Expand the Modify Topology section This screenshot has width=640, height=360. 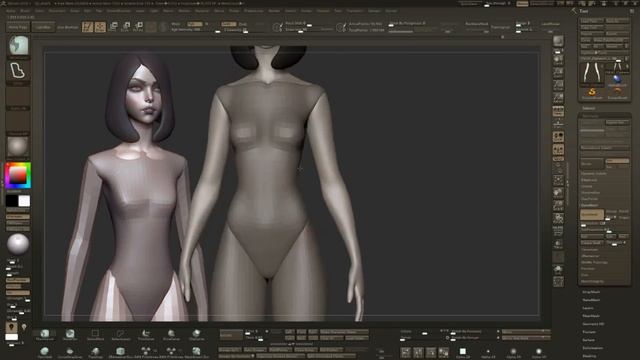pos(594,262)
